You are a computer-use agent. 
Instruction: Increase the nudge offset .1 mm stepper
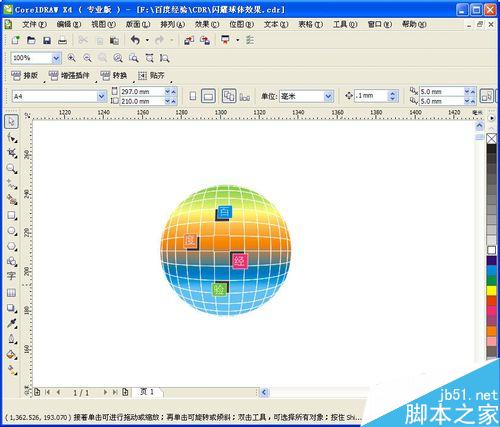coord(393,93)
